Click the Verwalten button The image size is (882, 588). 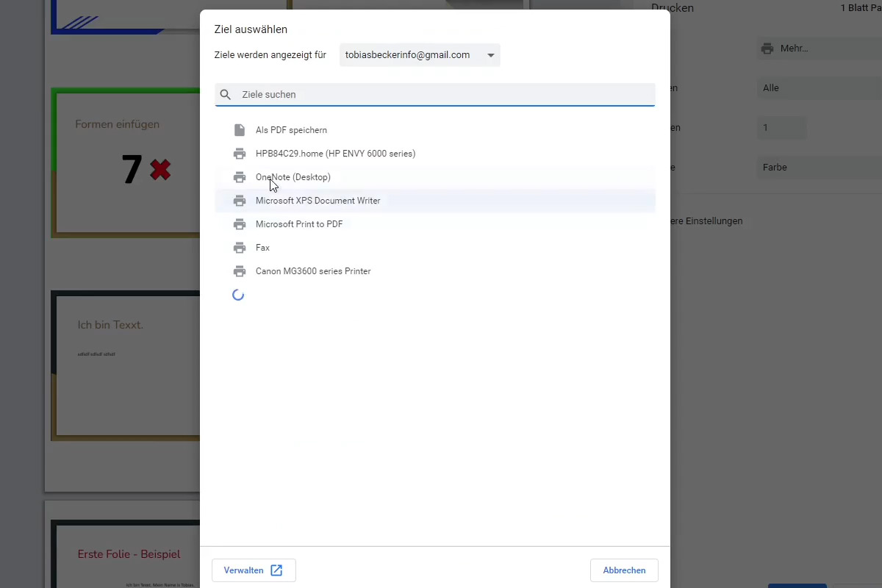[x=254, y=570]
